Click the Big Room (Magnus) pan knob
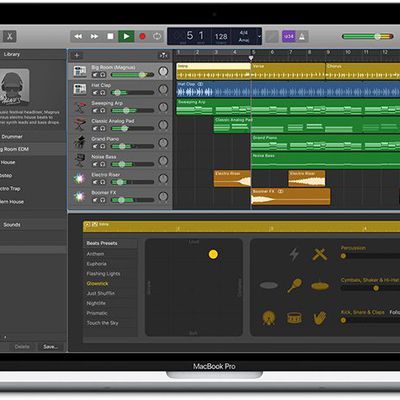This screenshot has width=400, height=400. (x=163, y=71)
